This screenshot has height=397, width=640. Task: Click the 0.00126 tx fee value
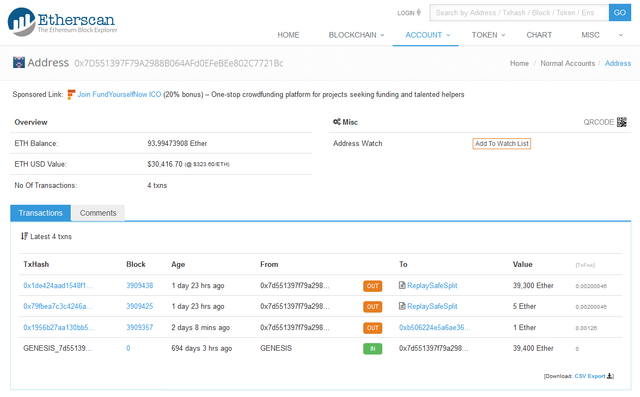tap(586, 328)
